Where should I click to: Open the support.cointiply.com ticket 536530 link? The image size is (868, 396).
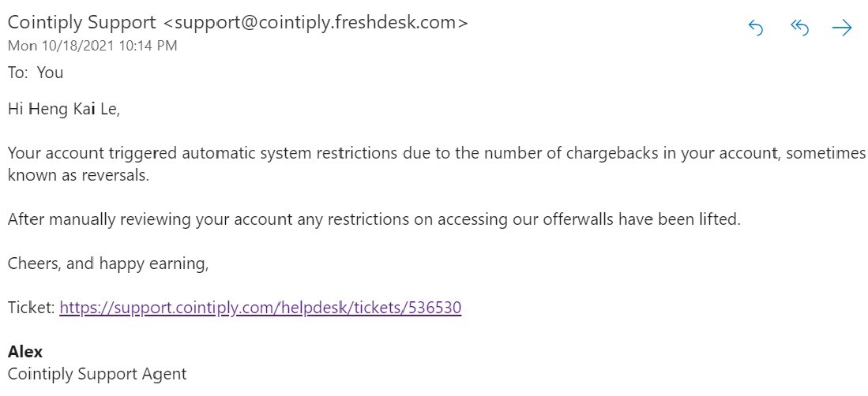click(260, 307)
